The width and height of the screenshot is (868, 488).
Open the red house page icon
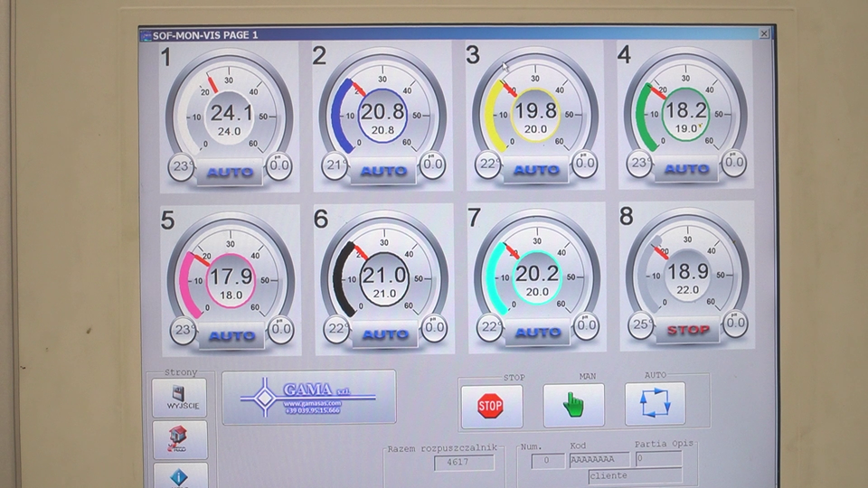pyautogui.click(x=179, y=440)
